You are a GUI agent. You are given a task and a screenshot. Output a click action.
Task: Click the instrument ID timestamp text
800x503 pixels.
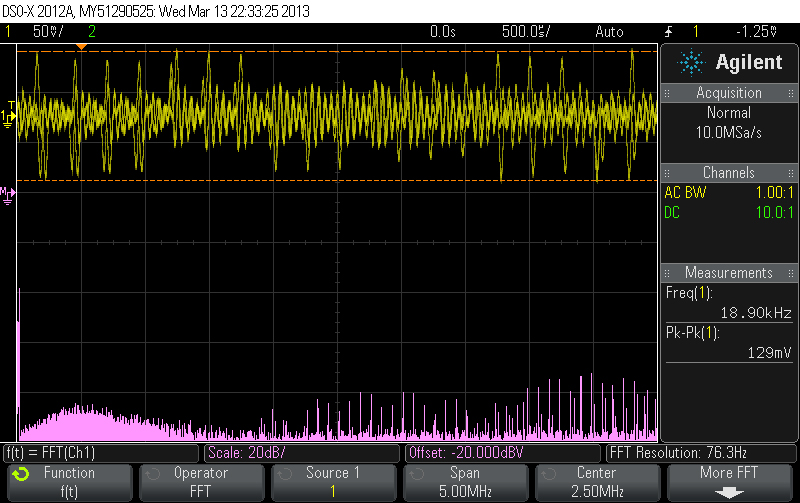pyautogui.click(x=156, y=11)
